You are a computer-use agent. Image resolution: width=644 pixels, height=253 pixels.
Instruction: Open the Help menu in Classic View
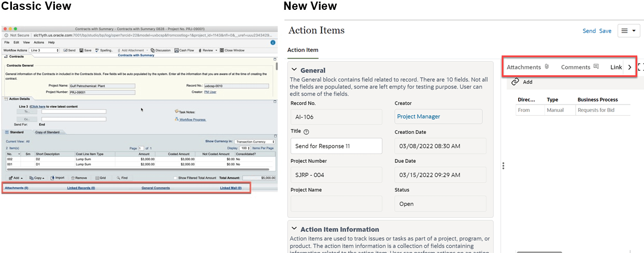tap(51, 43)
